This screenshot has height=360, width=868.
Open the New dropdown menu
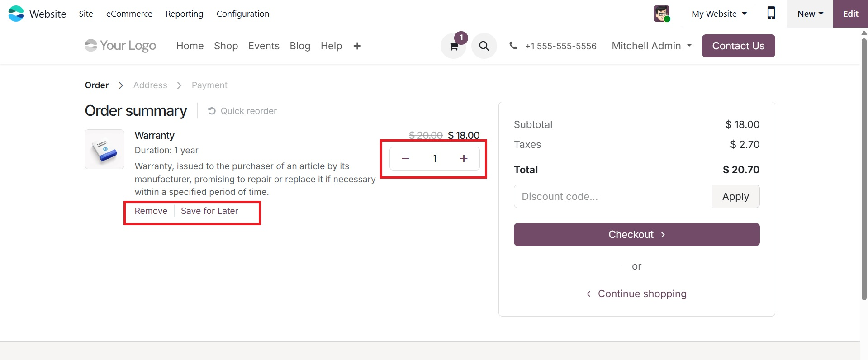[810, 14]
